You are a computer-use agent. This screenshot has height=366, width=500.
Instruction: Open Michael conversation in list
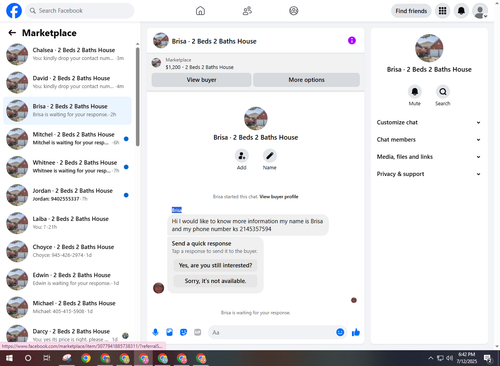point(67,308)
